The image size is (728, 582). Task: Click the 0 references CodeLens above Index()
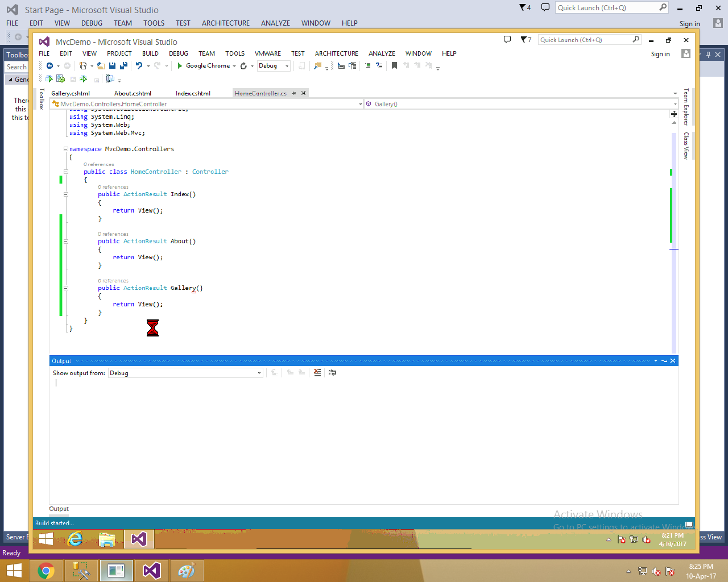pyautogui.click(x=113, y=186)
